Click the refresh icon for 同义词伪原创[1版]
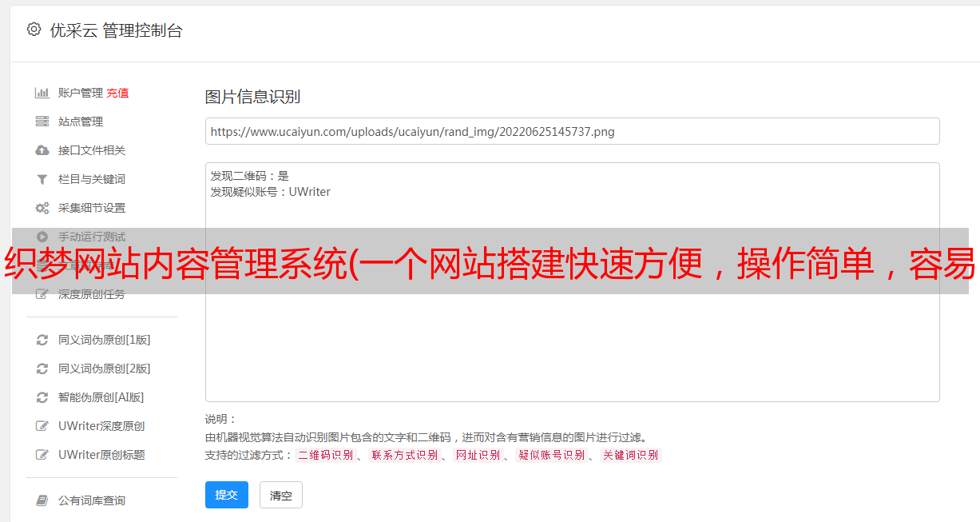 pyautogui.click(x=42, y=340)
